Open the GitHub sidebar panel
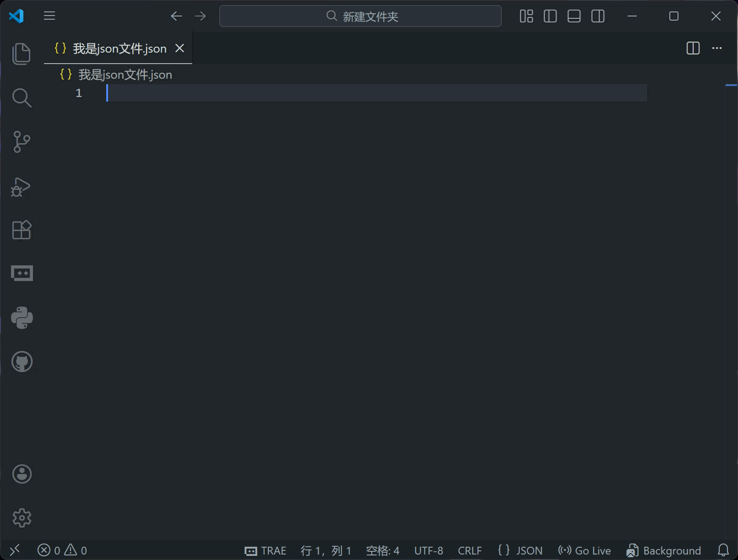 tap(22, 361)
